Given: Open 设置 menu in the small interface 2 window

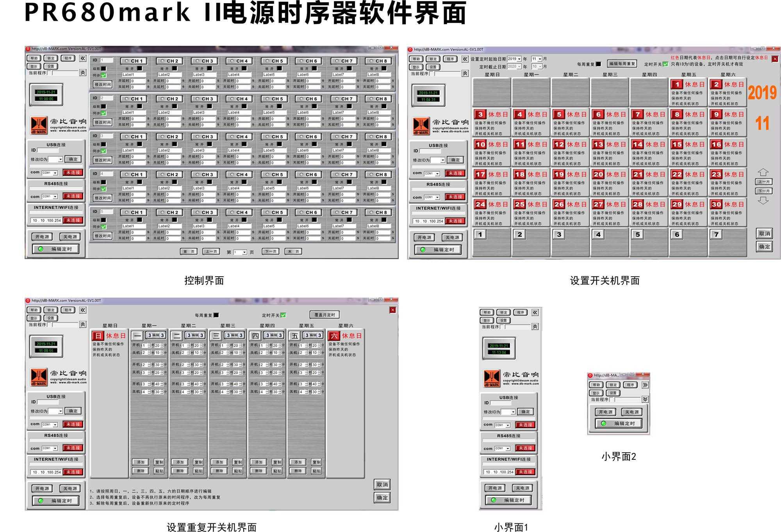Looking at the screenshot, I should [612, 393].
